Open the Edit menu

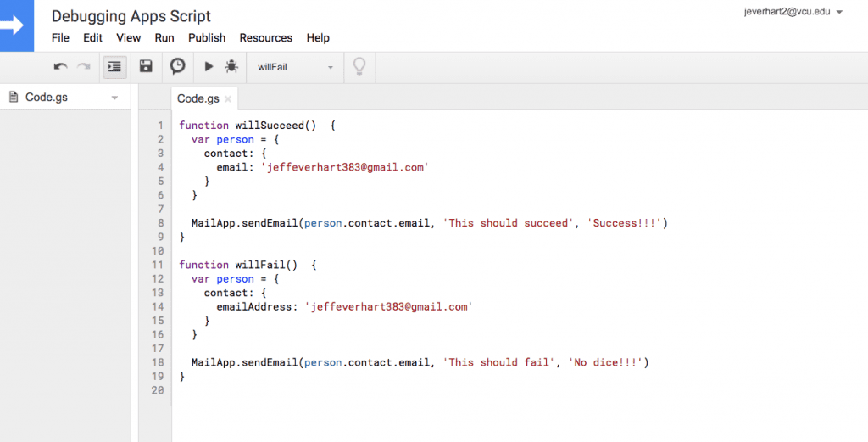click(x=92, y=37)
